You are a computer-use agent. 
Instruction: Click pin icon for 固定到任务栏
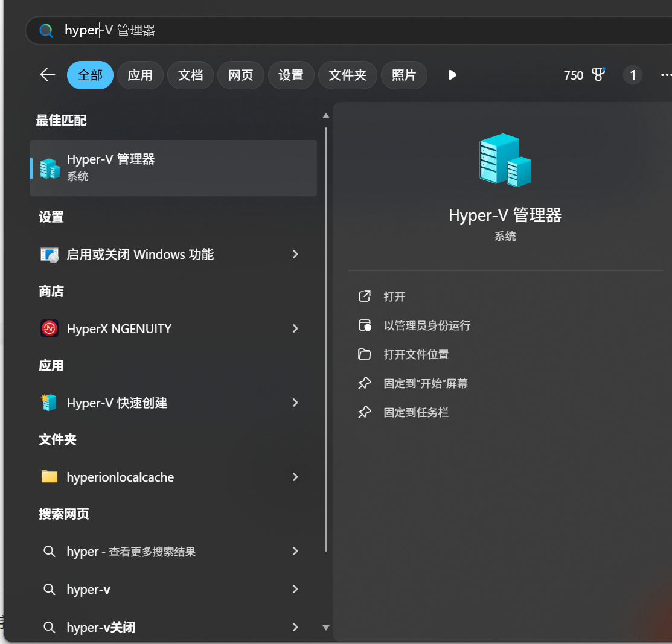tap(364, 412)
